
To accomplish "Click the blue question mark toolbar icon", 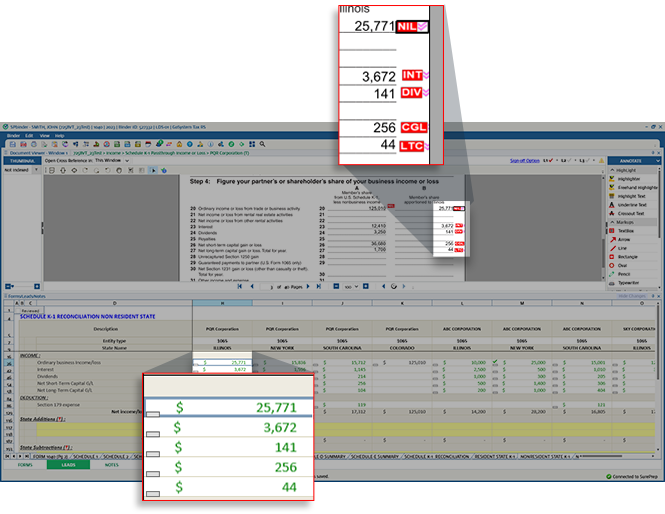I will tap(190, 145).
